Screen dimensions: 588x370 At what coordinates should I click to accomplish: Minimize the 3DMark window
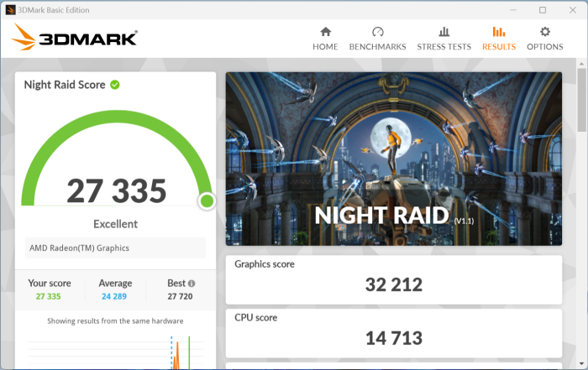513,10
